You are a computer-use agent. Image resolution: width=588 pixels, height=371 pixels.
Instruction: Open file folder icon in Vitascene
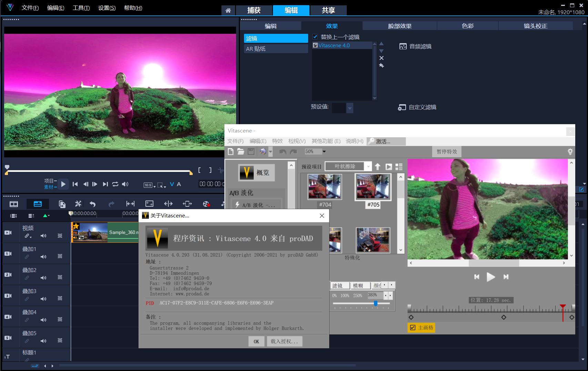pyautogui.click(x=241, y=152)
